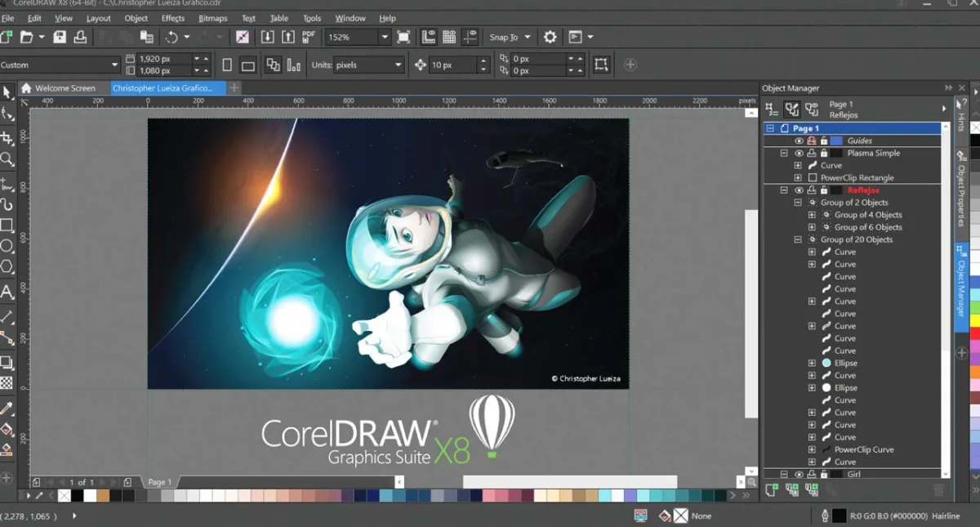Open the Hints docker tab
The height and width of the screenshot is (527, 980).
961,118
